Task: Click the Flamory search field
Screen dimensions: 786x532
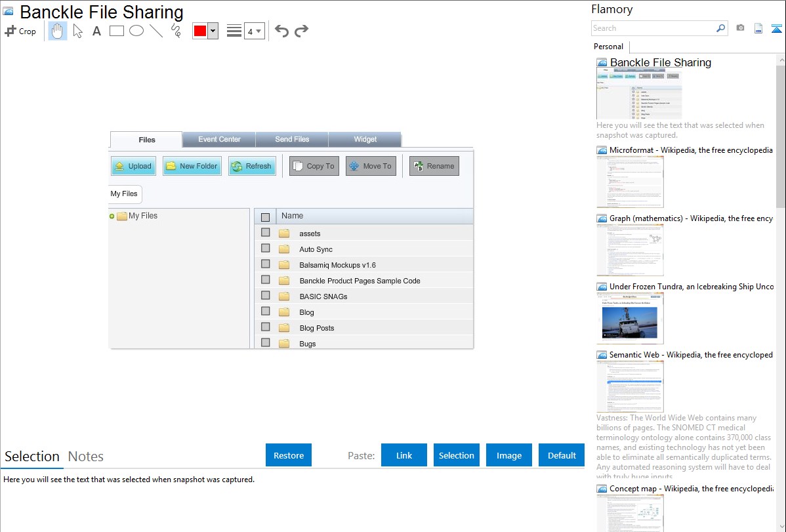Action: tap(653, 28)
